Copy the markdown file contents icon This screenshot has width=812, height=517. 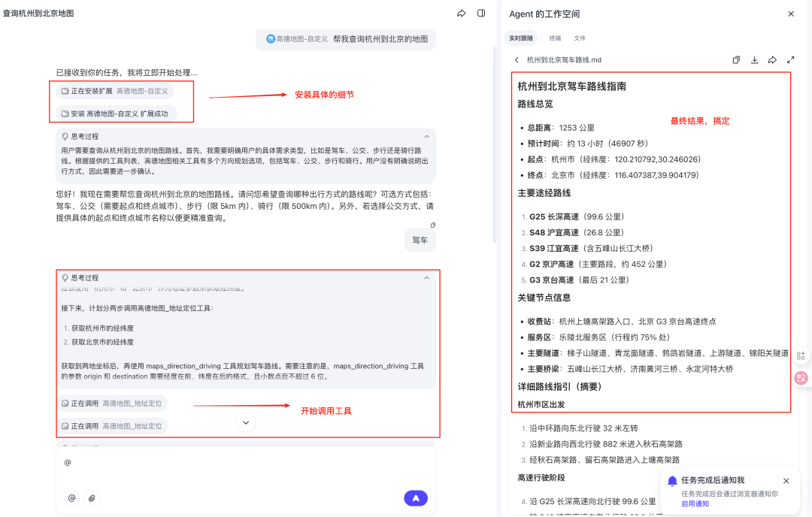736,60
